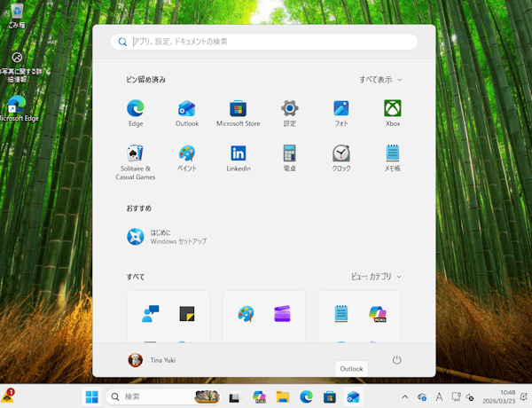The width and height of the screenshot is (532, 408).
Task: Open Microsoft 365 Copilot in category tile
Action: click(x=378, y=314)
